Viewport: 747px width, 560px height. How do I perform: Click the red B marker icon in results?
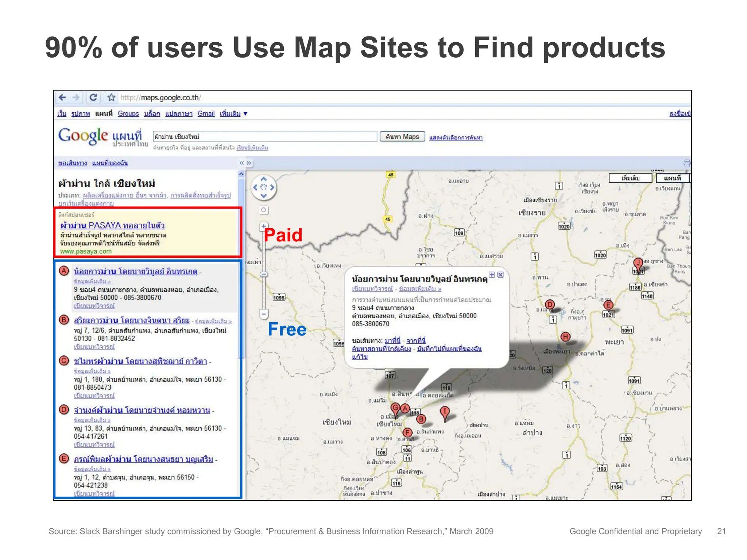click(64, 320)
